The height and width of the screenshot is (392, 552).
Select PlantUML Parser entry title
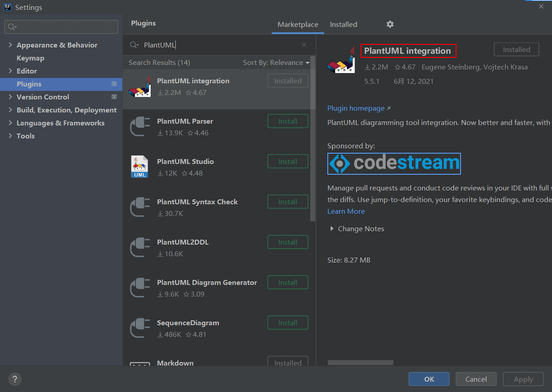(x=185, y=121)
